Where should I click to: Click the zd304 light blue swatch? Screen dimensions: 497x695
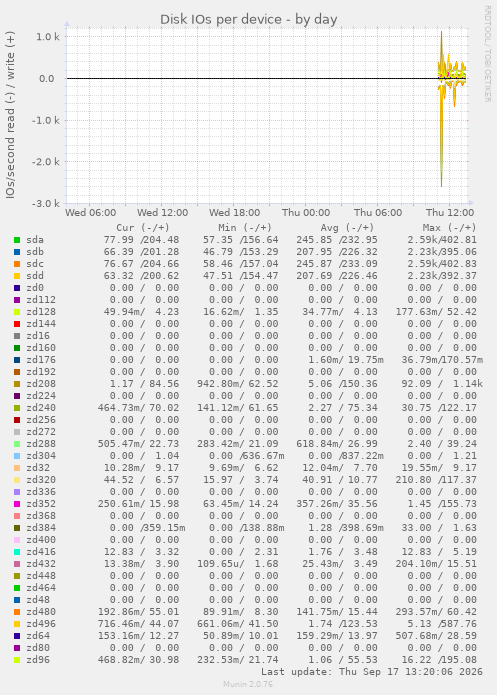pos(17,456)
